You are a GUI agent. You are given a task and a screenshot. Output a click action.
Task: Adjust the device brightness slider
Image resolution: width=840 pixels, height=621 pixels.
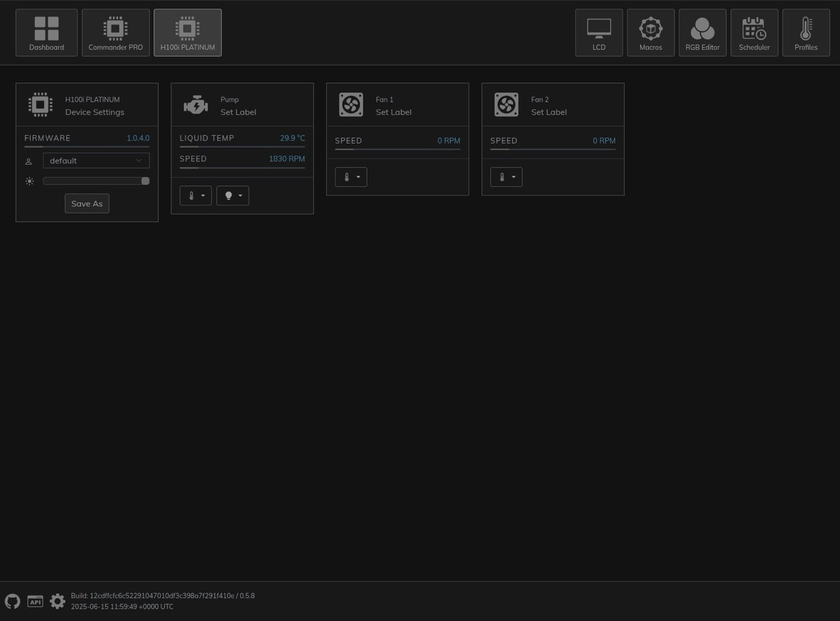(96, 181)
